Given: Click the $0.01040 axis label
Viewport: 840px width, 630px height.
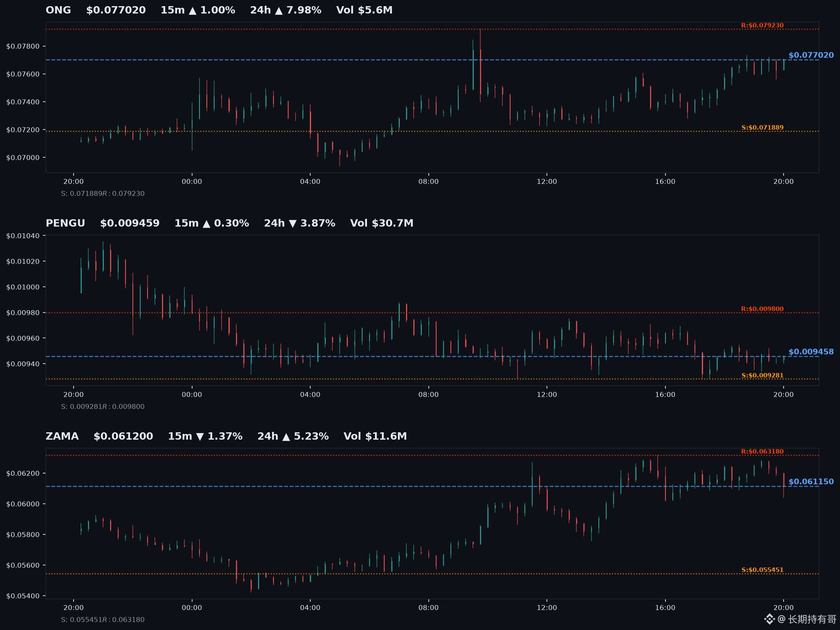Looking at the screenshot, I should [23, 236].
